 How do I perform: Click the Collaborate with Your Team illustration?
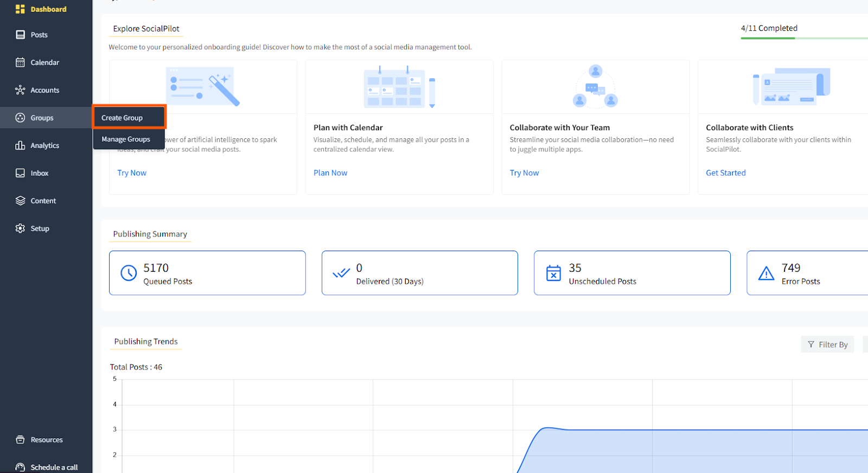595,86
